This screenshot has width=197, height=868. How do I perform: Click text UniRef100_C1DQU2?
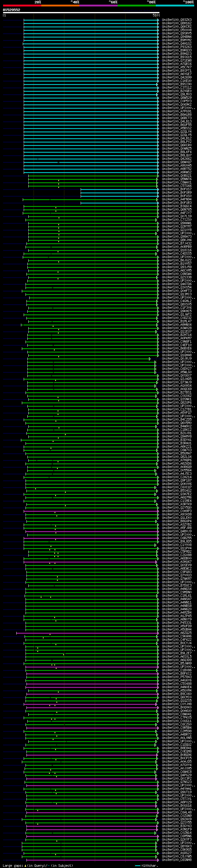point(177,744)
